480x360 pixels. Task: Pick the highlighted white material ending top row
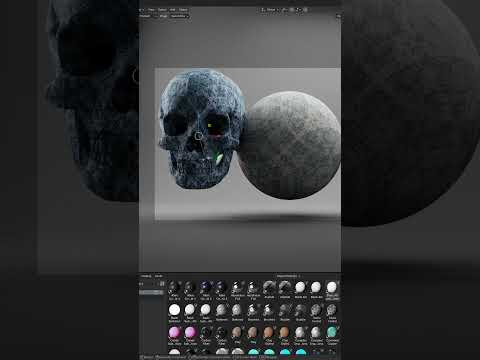point(332,287)
